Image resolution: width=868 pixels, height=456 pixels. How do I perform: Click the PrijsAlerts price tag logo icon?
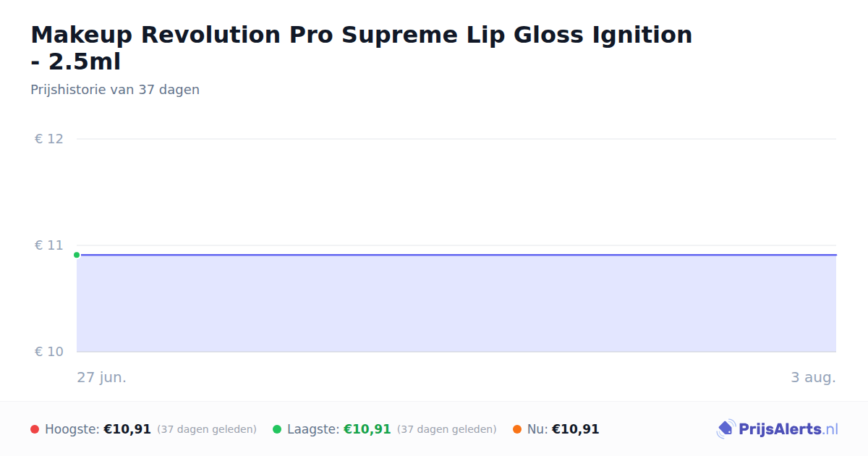coord(726,429)
